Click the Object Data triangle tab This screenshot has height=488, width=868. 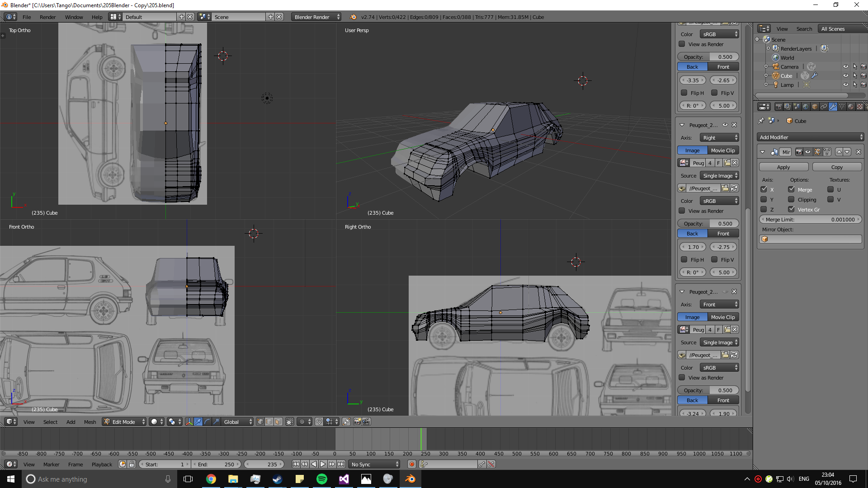842,107
